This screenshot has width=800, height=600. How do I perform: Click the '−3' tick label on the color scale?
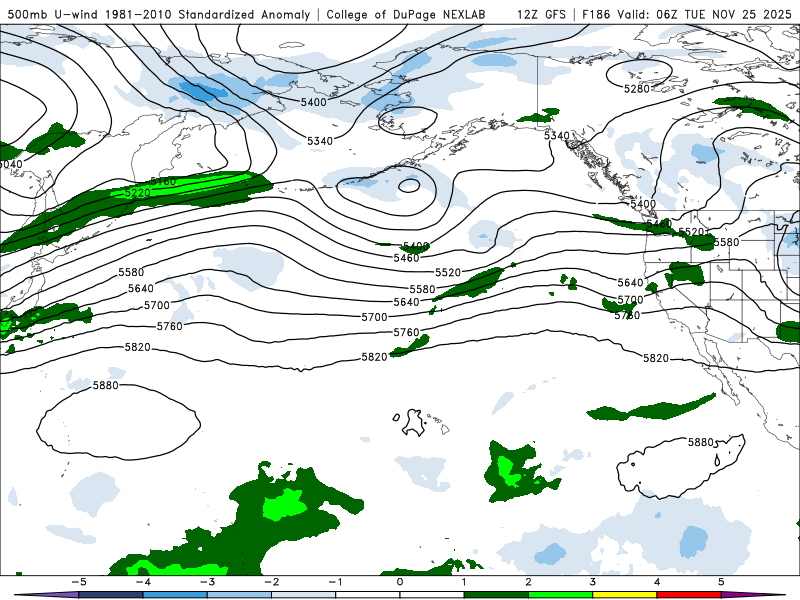pyautogui.click(x=207, y=582)
